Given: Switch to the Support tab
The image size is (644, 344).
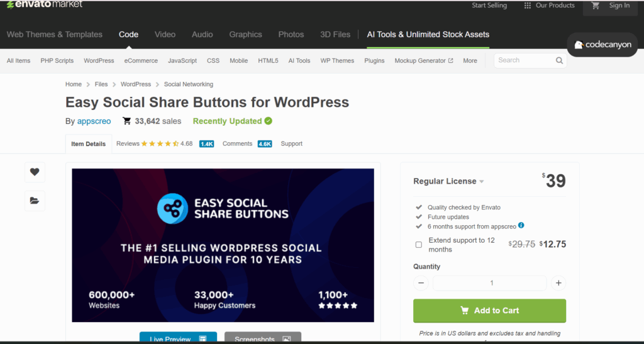Looking at the screenshot, I should (292, 143).
